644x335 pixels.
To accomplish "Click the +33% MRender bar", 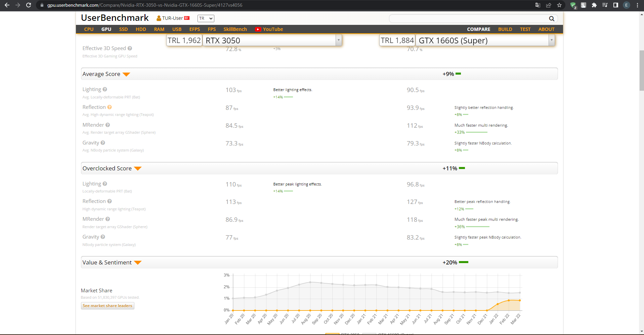I will [x=477, y=132].
